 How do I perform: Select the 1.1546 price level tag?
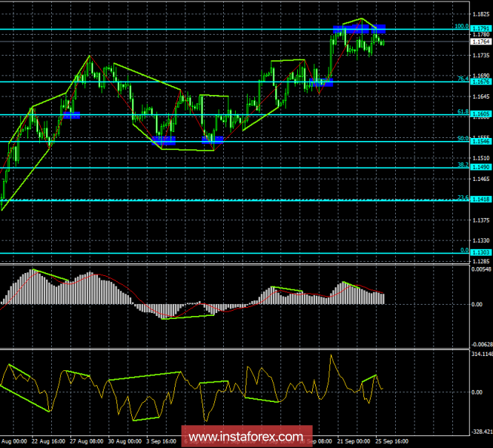click(480, 141)
